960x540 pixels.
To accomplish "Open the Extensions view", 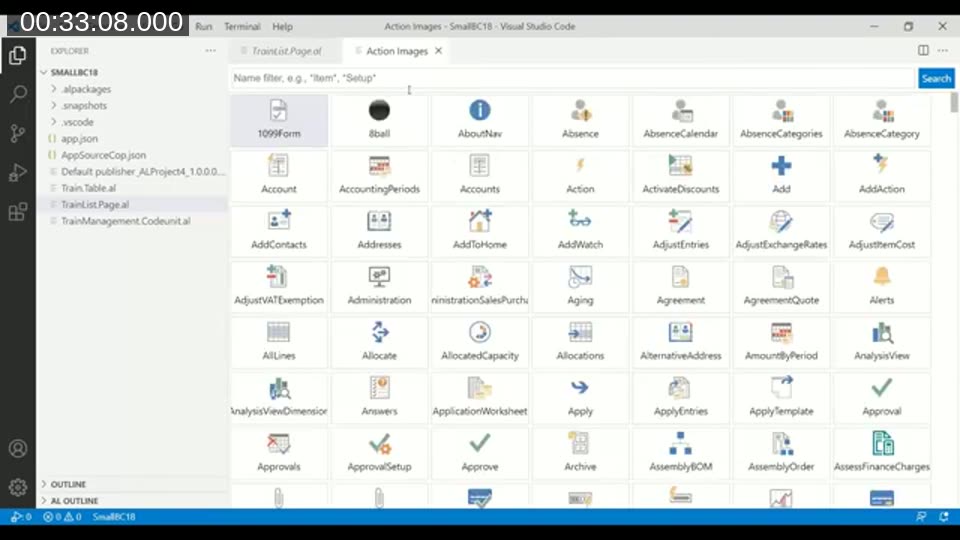I will pyautogui.click(x=18, y=212).
